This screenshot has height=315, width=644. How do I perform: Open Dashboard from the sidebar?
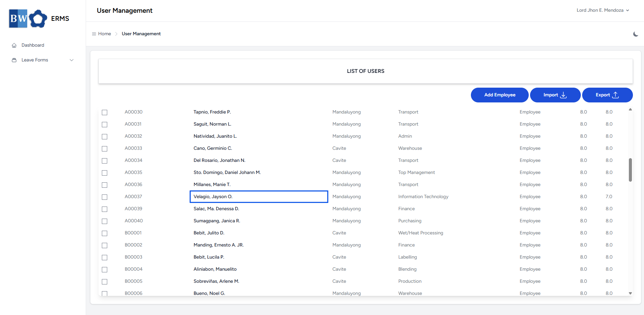33,45
